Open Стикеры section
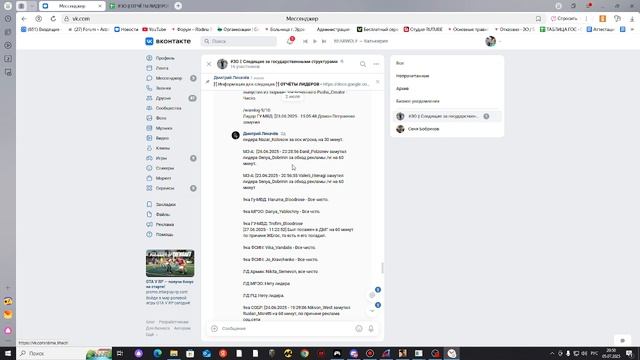This screenshot has width=640, height=360. [x=164, y=168]
